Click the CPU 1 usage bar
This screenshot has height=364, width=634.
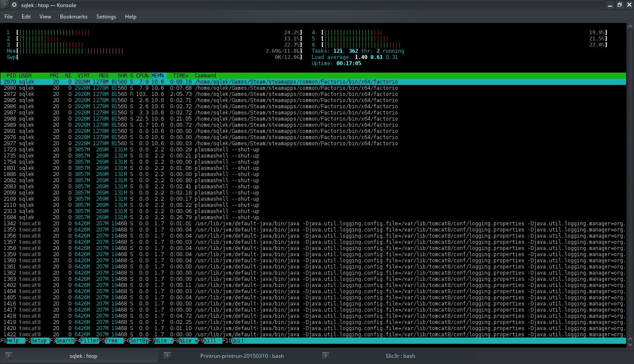coord(159,33)
